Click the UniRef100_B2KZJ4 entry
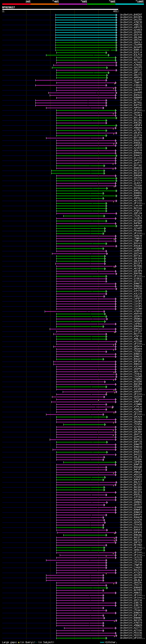 pos(131,53)
